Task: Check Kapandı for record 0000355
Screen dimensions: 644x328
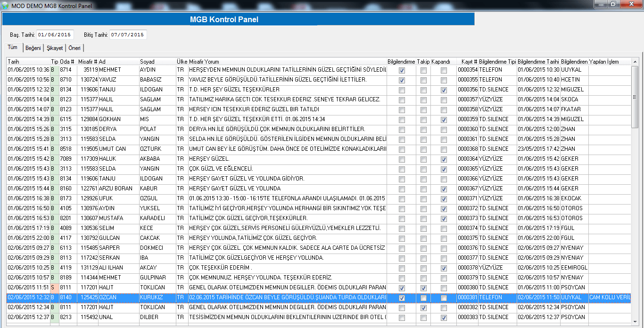Action: pyautogui.click(x=444, y=80)
